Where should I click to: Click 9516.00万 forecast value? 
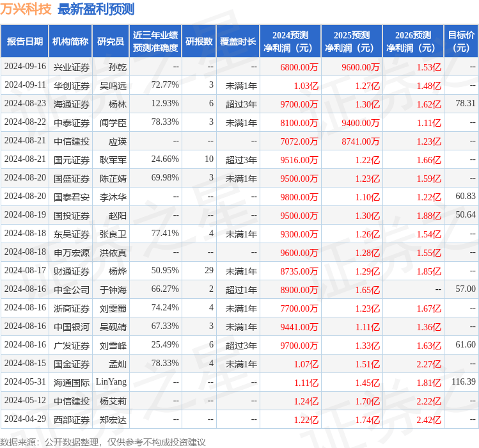299,160
